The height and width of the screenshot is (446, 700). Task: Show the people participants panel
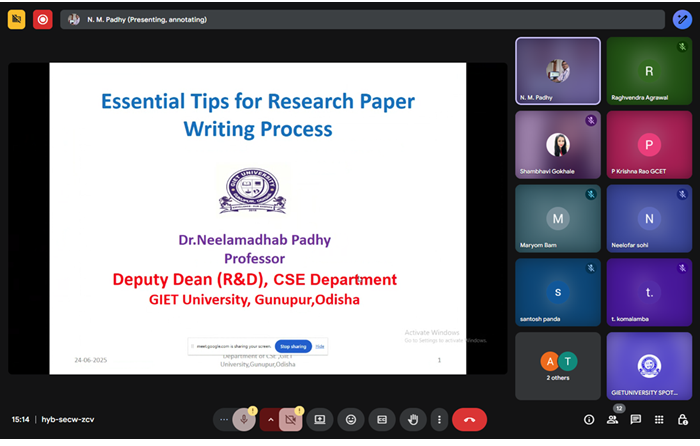pyautogui.click(x=612, y=419)
